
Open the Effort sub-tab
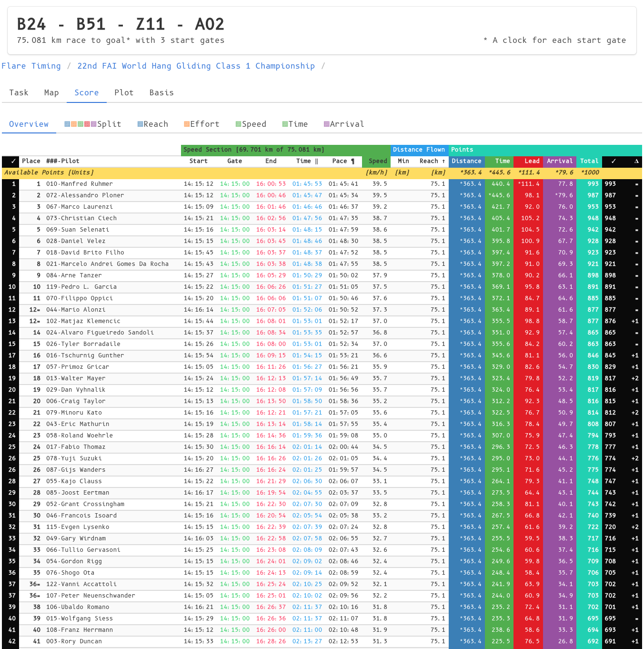(x=201, y=124)
